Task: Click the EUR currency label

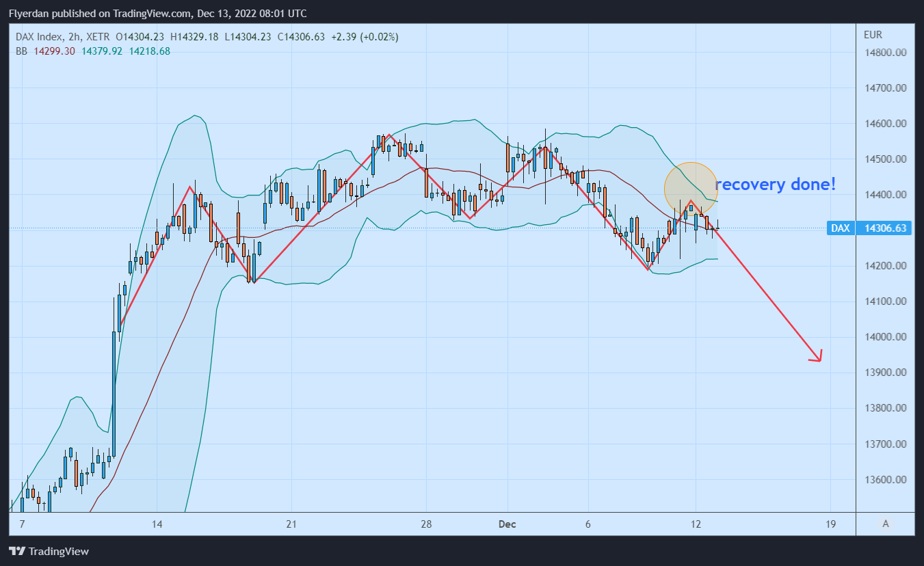Action: point(873,35)
